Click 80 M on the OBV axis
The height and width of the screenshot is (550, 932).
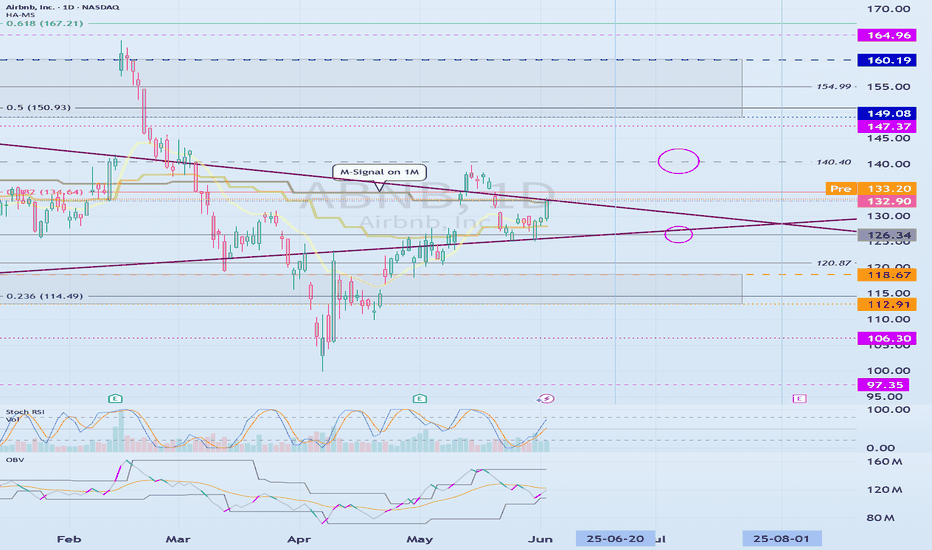(x=880, y=518)
